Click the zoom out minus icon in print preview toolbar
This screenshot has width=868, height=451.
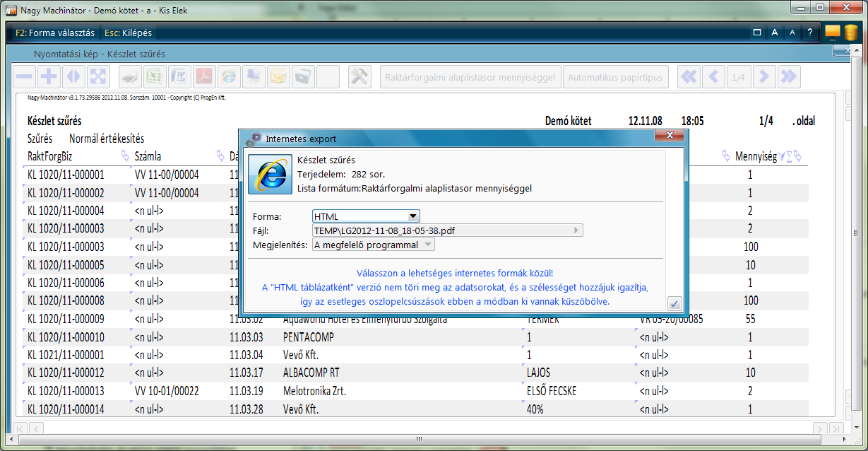tap(25, 77)
